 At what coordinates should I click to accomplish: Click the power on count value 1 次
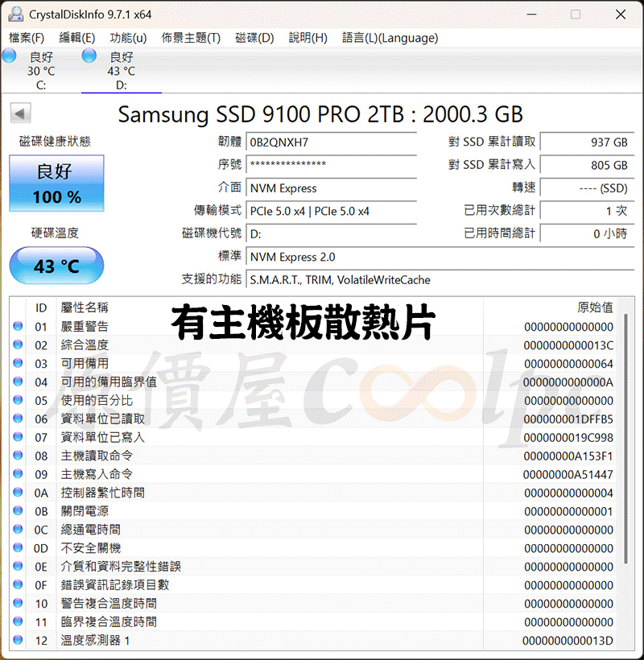pyautogui.click(x=587, y=211)
